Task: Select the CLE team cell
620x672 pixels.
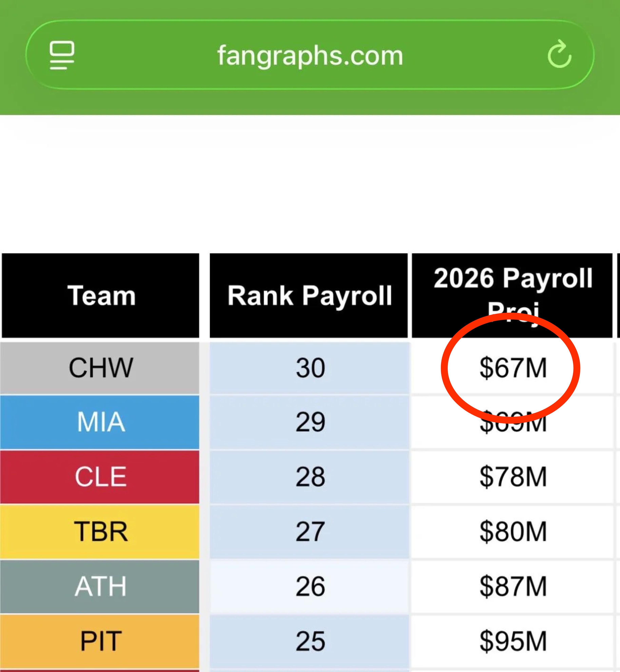Action: click(100, 477)
